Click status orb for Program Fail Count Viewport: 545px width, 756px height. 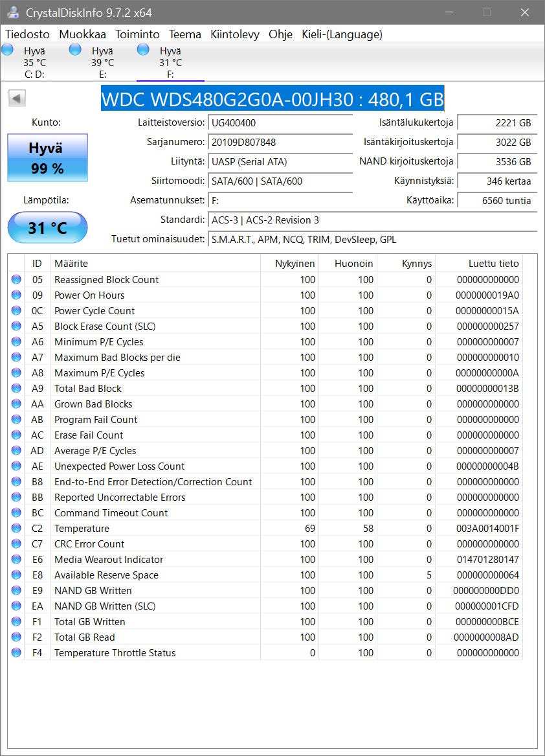[16, 419]
